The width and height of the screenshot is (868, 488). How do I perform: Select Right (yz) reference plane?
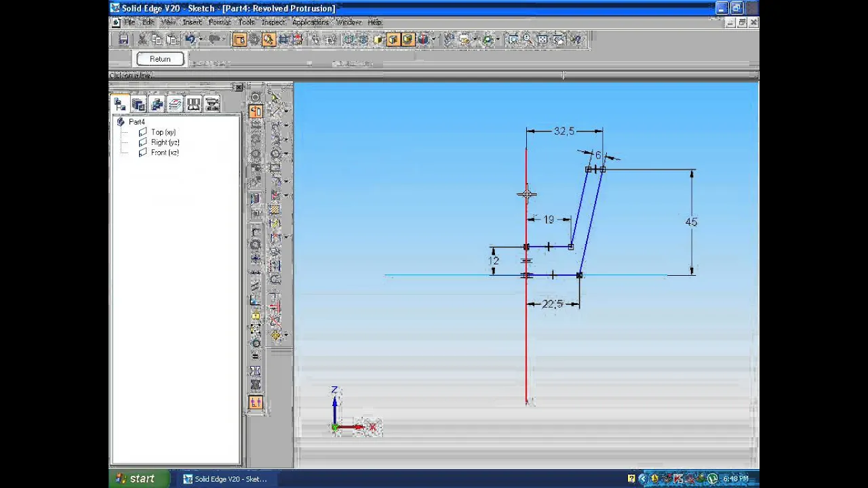(x=165, y=142)
